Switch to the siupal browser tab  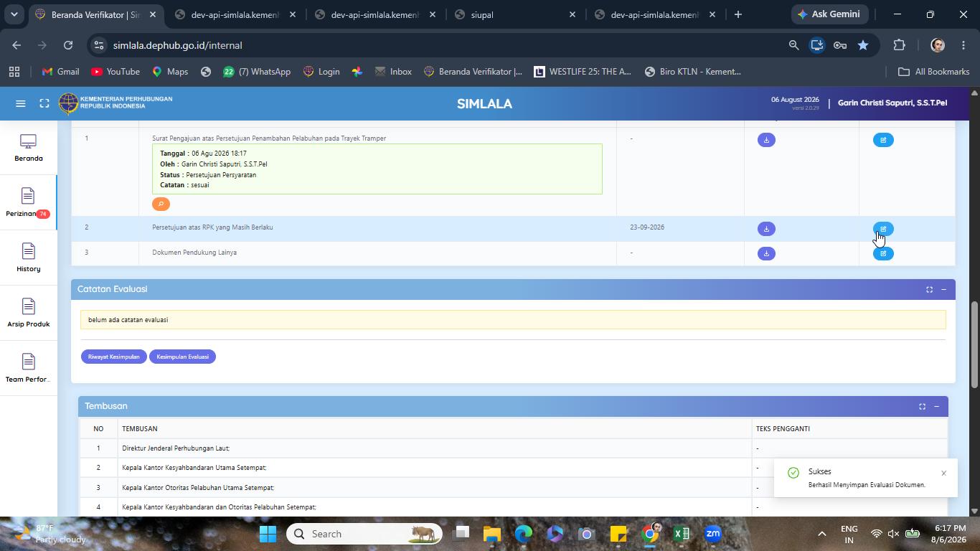[x=515, y=14]
